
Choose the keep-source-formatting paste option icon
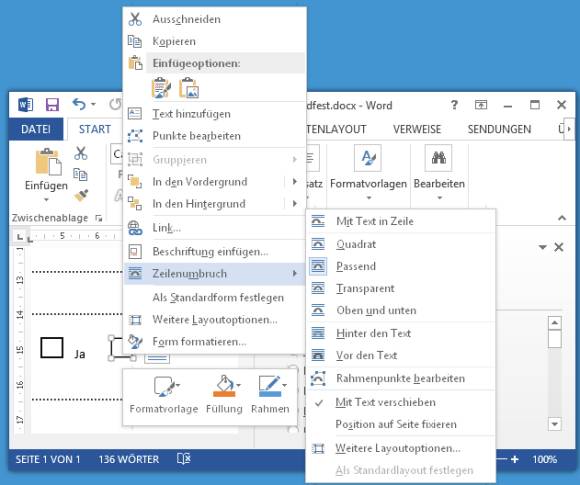point(162,88)
